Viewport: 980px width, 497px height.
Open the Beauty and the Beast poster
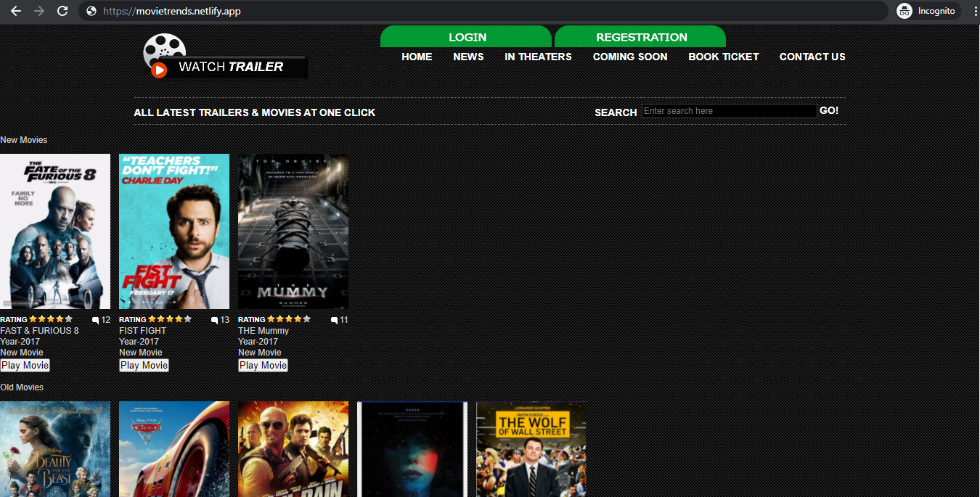[x=55, y=449]
